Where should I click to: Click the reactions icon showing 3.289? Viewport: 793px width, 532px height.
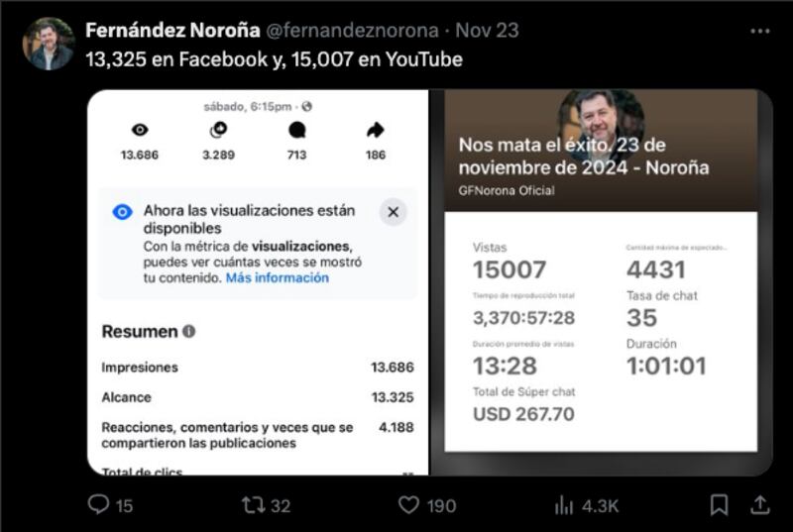pos(218,130)
